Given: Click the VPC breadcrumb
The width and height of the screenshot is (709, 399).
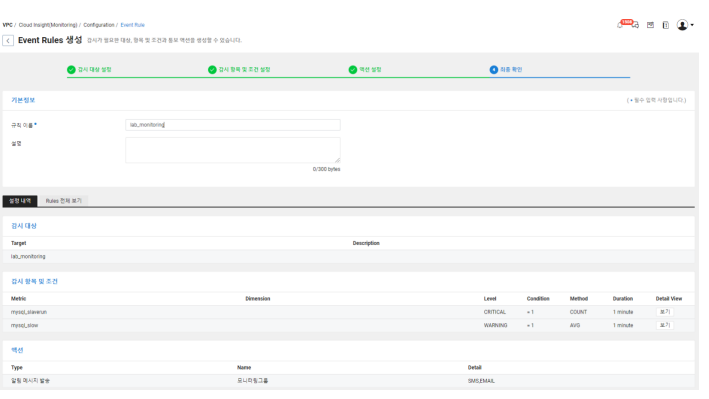Looking at the screenshot, I should [7, 25].
